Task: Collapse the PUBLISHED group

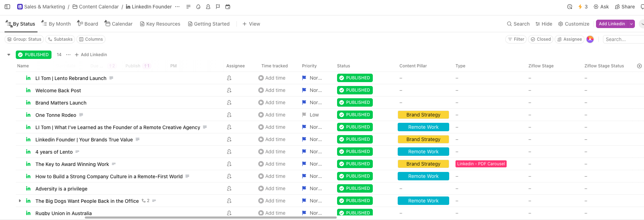Action: click(x=9, y=55)
